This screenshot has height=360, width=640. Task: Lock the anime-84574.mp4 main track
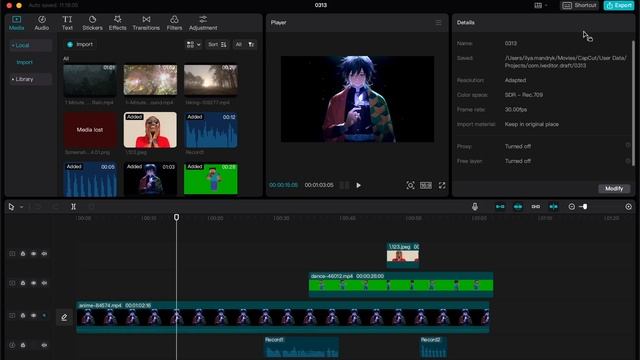(23, 316)
